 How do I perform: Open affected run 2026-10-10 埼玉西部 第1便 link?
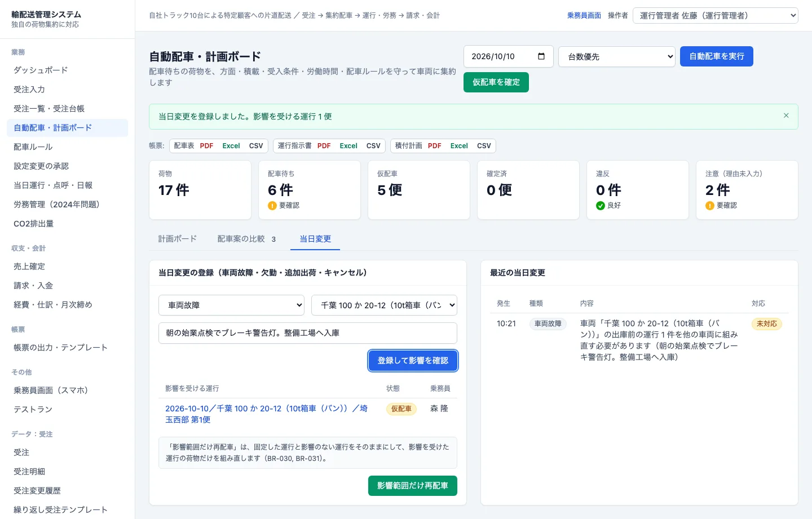(x=266, y=414)
